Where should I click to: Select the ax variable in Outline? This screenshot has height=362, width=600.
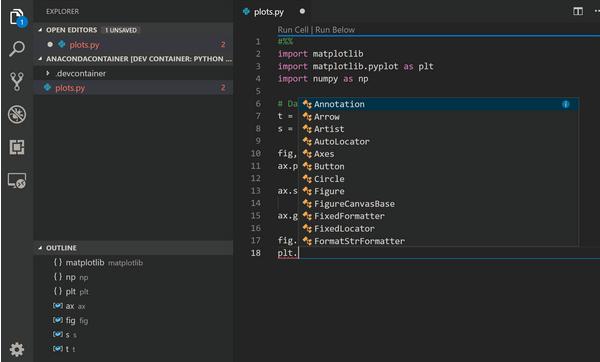134,306
